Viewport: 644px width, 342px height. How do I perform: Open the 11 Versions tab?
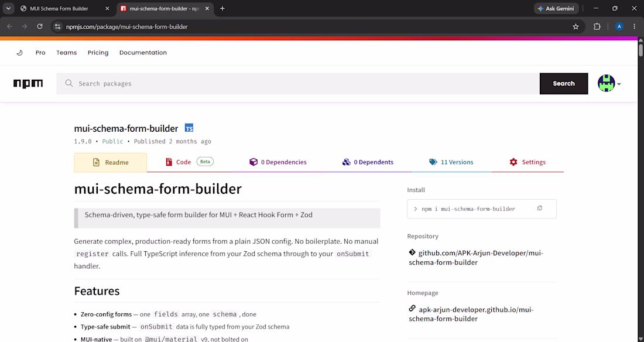(x=451, y=162)
